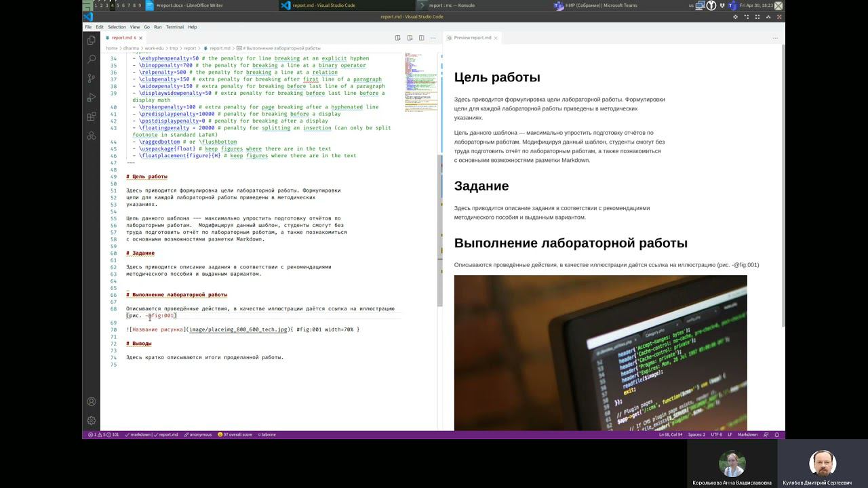This screenshot has width=868, height=488.
Task: Open the Selection menu
Action: 117,27
